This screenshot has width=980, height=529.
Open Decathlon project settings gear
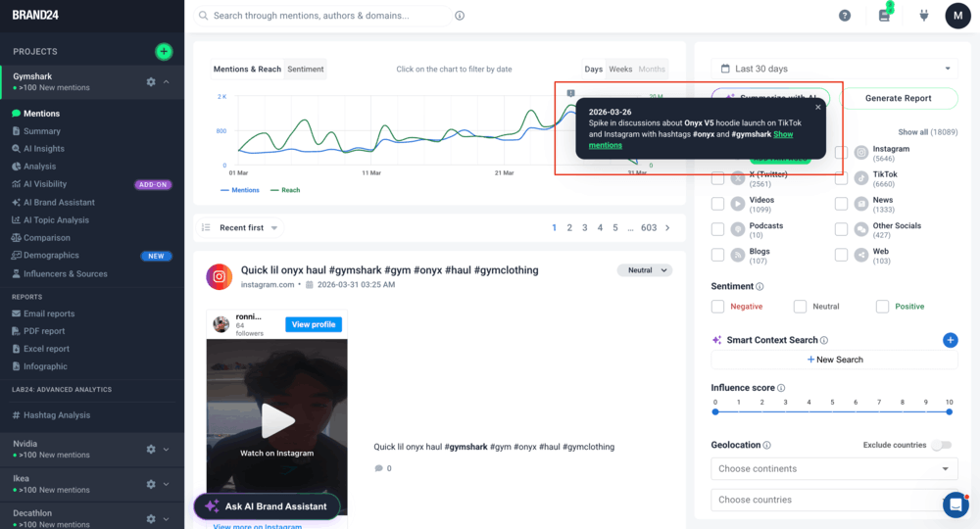pyautogui.click(x=151, y=519)
